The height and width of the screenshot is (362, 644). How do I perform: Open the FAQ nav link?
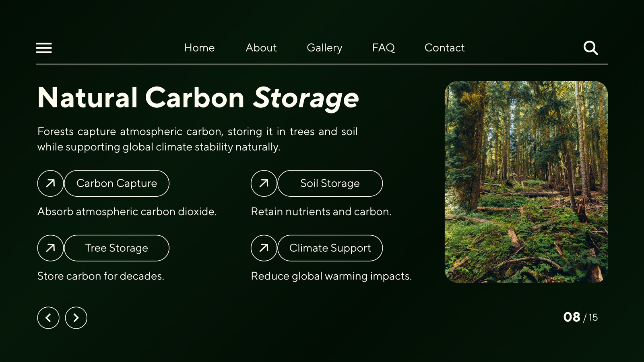coord(383,48)
